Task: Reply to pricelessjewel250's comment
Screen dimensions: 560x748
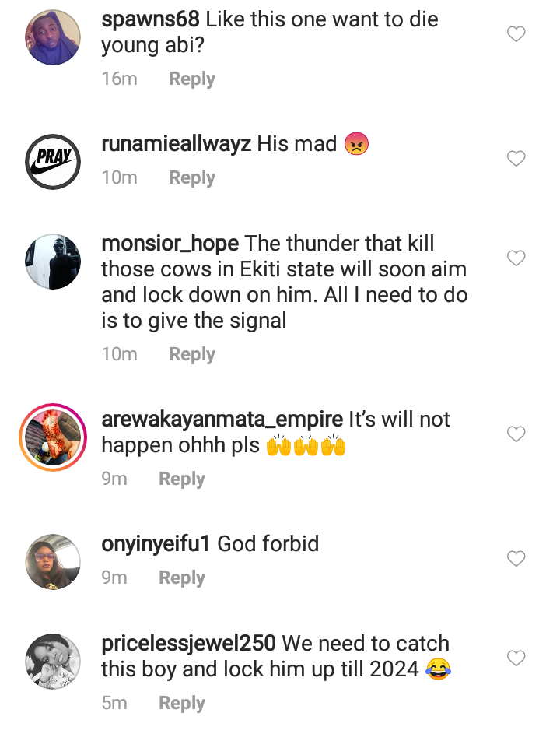Action: (x=181, y=704)
